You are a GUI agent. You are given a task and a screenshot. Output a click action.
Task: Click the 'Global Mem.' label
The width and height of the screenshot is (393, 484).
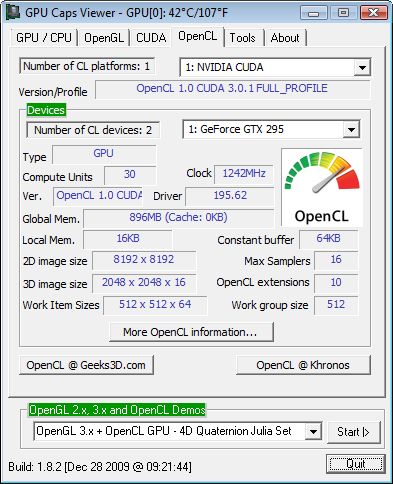51,219
